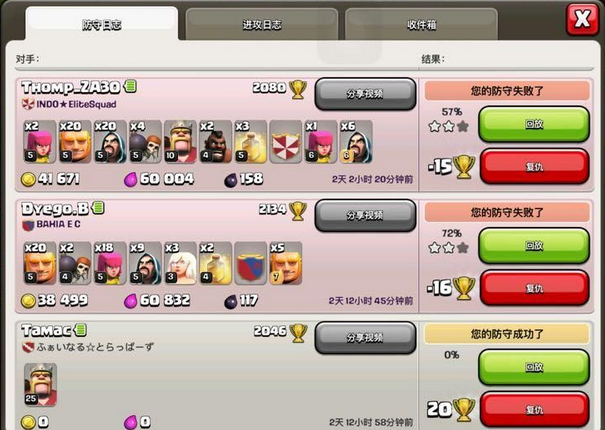This screenshot has width=605, height=430.
Task: Click 分享视频 for Thomp_ZA30's attack
Action: pos(365,94)
